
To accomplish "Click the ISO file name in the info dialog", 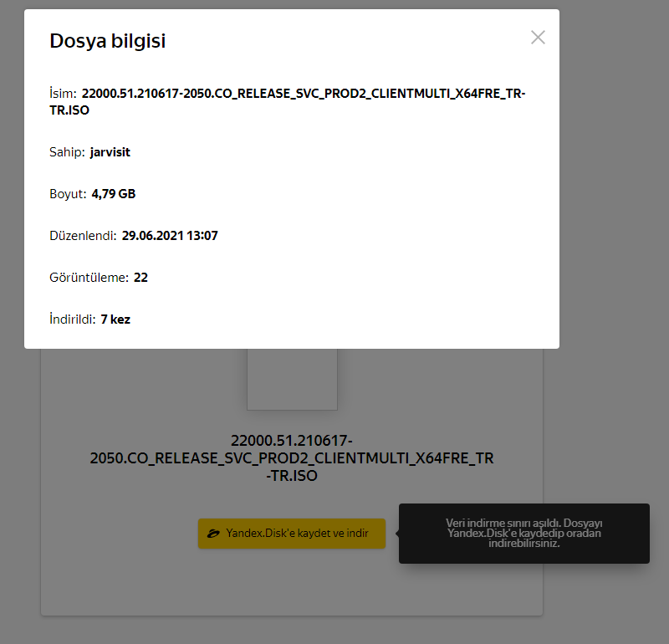I will pos(288,101).
